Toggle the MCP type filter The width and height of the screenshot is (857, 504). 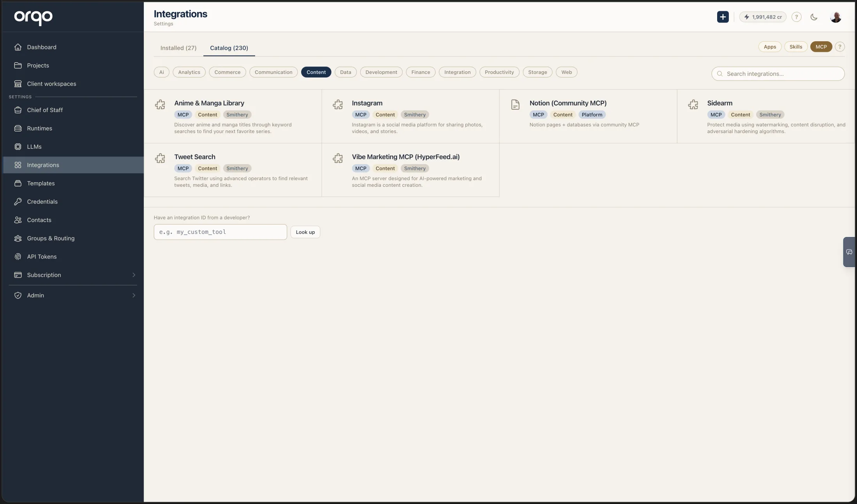(821, 47)
